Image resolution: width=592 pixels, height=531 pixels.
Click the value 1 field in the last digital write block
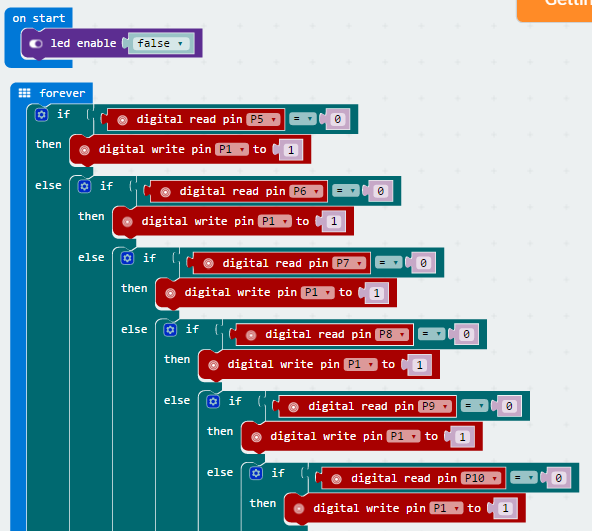tap(506, 508)
